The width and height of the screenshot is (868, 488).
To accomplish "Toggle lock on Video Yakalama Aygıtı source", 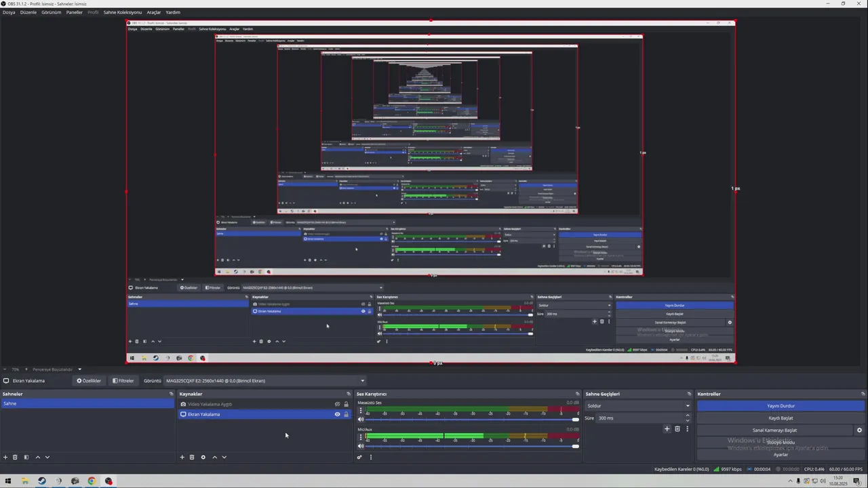I will [346, 405].
